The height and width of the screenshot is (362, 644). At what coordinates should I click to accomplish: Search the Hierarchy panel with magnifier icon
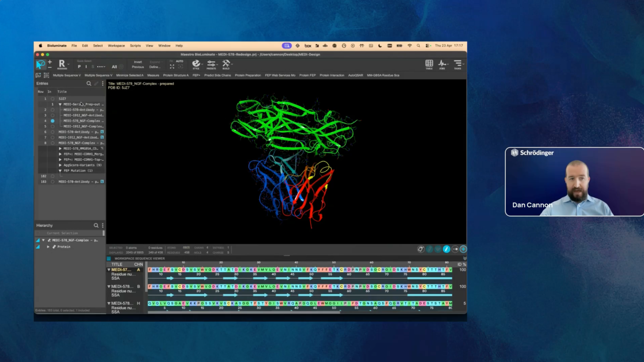(x=96, y=226)
